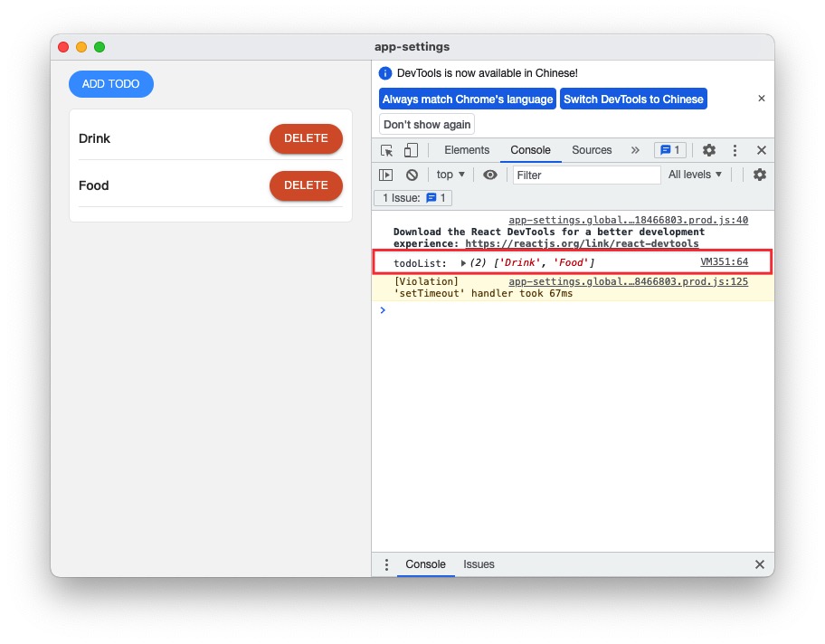Switch to the Elements tab
This screenshot has height=644, width=825.
pos(467,151)
